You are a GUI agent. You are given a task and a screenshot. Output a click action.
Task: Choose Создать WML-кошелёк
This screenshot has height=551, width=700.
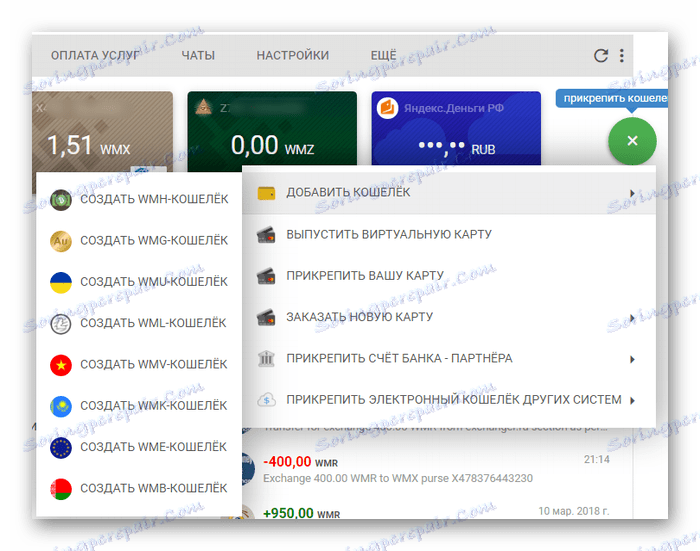click(139, 324)
